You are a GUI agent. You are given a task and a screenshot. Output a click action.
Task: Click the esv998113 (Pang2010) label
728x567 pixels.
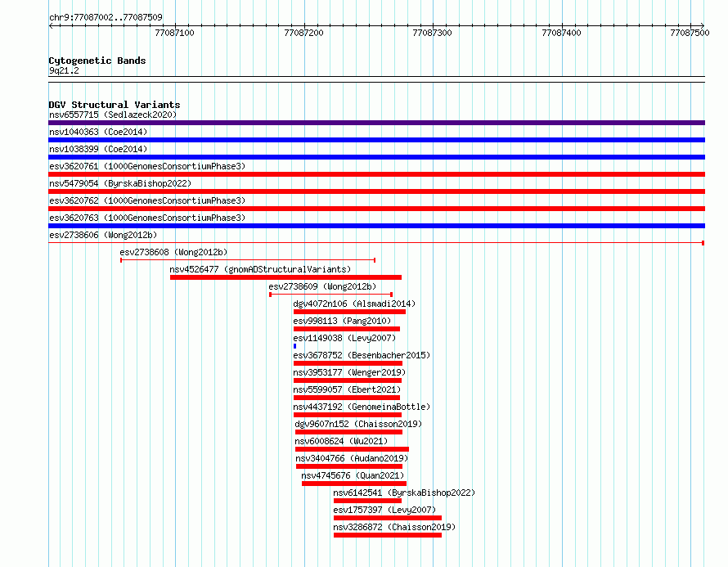(342, 321)
